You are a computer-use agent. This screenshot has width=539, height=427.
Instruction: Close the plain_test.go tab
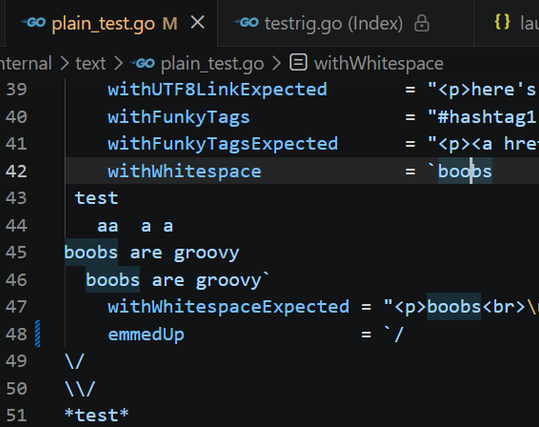tap(198, 23)
